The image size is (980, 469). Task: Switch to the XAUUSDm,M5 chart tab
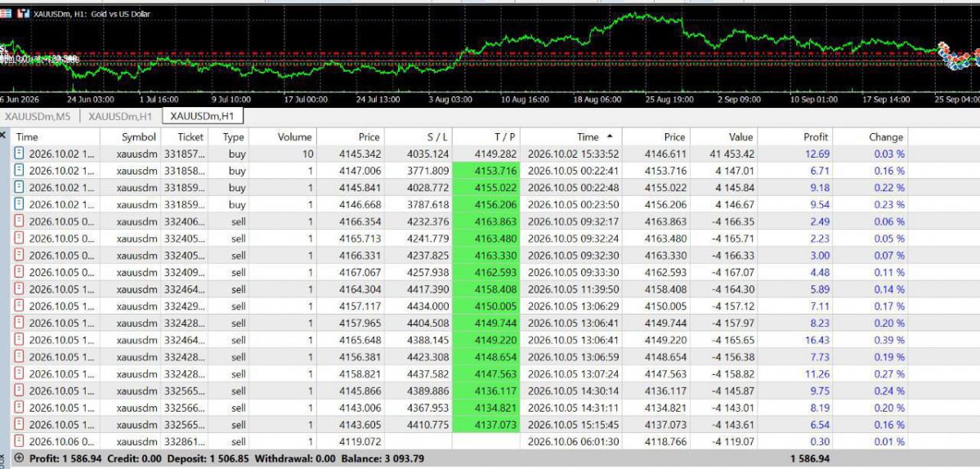pos(38,116)
